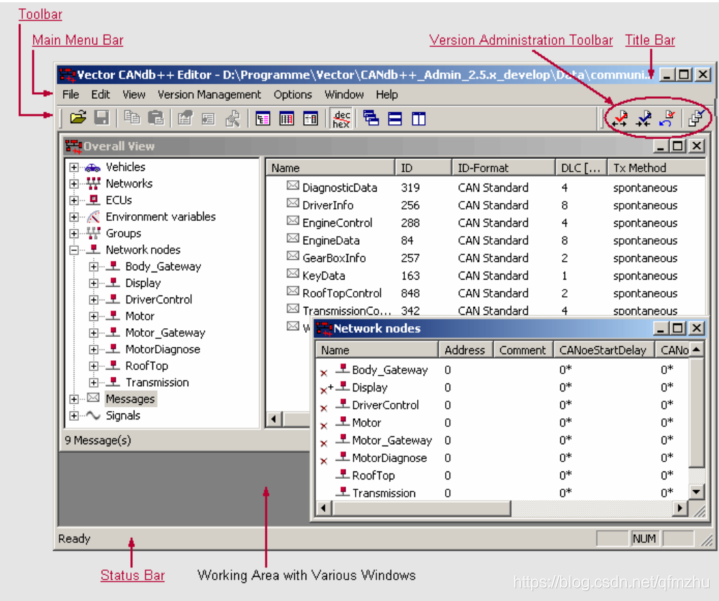The width and height of the screenshot is (719, 601).
Task: Click the undo-arrow version administration icon
Action: click(667, 119)
